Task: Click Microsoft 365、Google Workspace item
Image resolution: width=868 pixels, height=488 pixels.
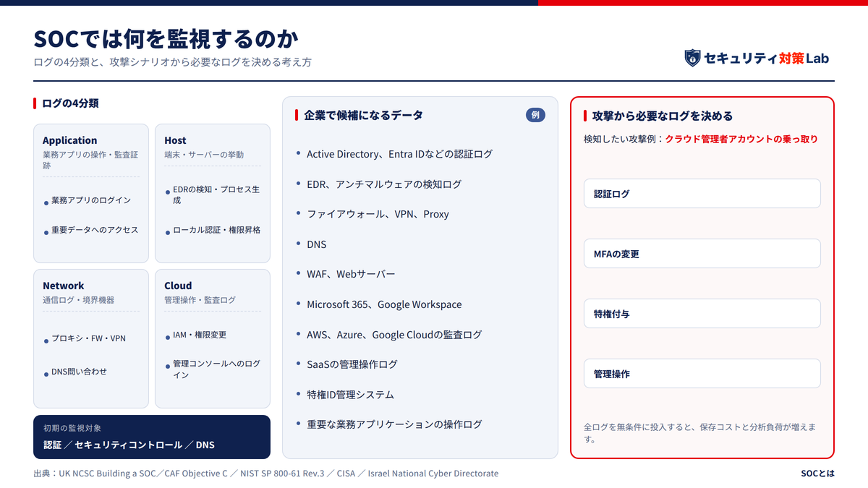Action: 384,304
